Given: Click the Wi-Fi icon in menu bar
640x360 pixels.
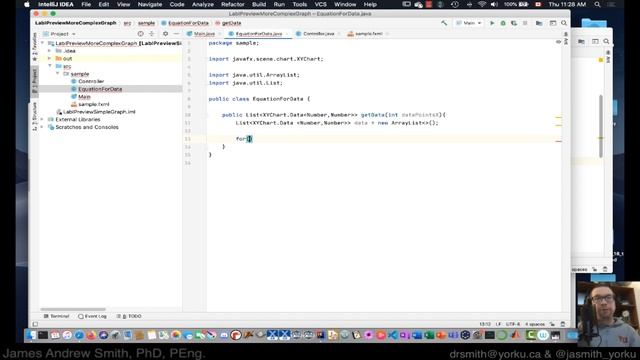Looking at the screenshot, I should pyautogui.click(x=482, y=4).
